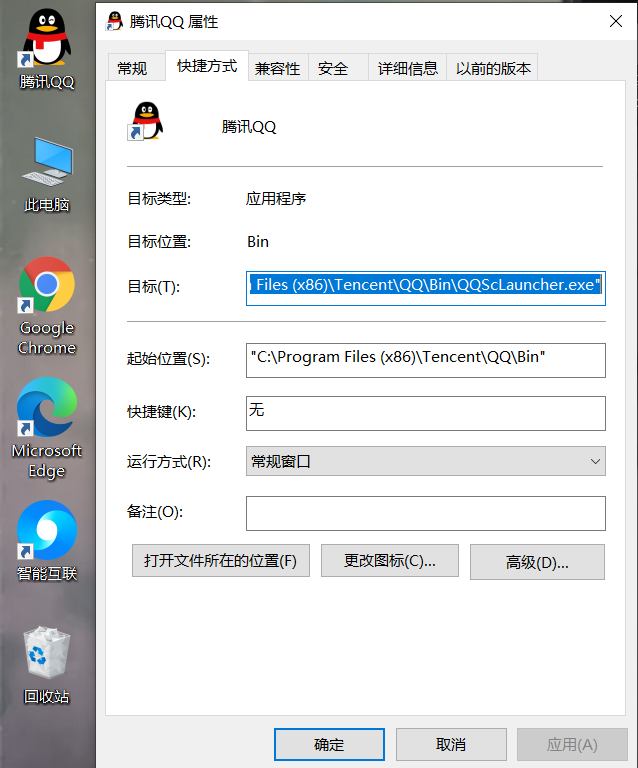Click the large QQ shortcut icon in dialog

tap(145, 121)
